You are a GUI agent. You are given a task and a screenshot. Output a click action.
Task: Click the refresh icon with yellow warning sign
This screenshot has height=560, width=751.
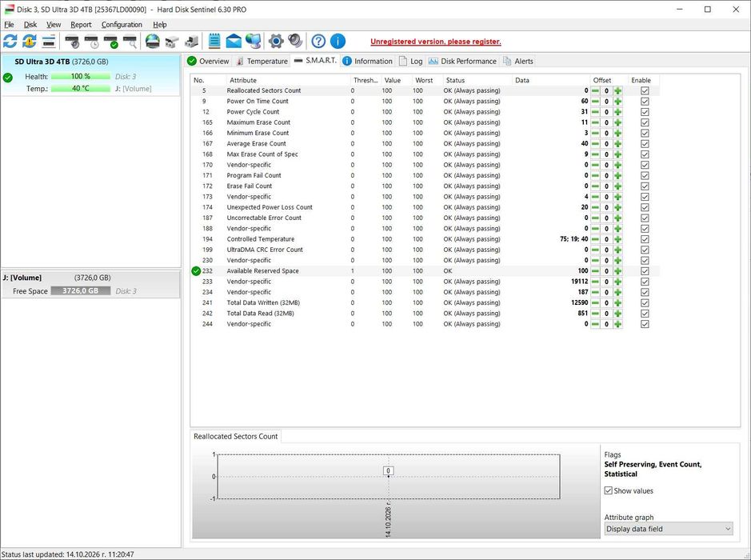pos(30,41)
